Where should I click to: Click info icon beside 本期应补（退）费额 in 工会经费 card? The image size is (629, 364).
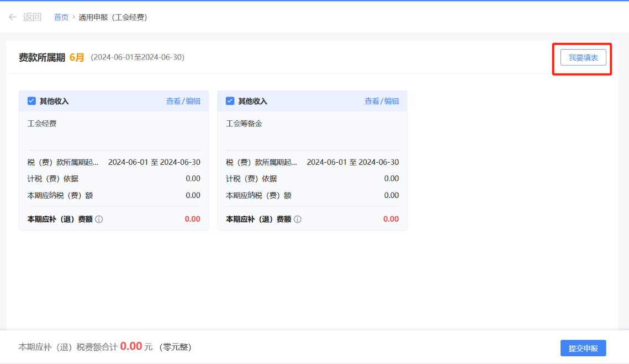coord(99,220)
